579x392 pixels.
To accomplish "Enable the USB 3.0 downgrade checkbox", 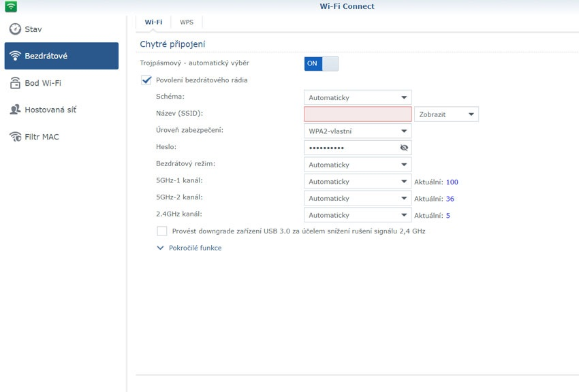I will [162, 231].
